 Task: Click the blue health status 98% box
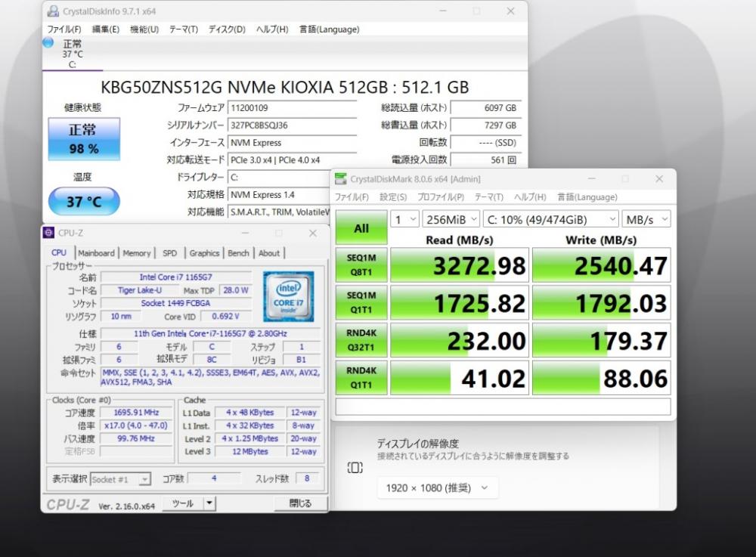click(x=84, y=139)
